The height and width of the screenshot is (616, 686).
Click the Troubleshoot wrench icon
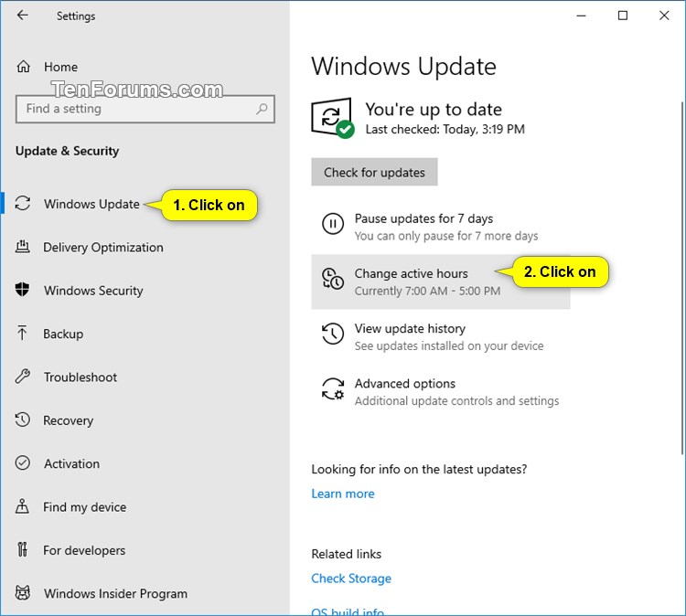(23, 377)
